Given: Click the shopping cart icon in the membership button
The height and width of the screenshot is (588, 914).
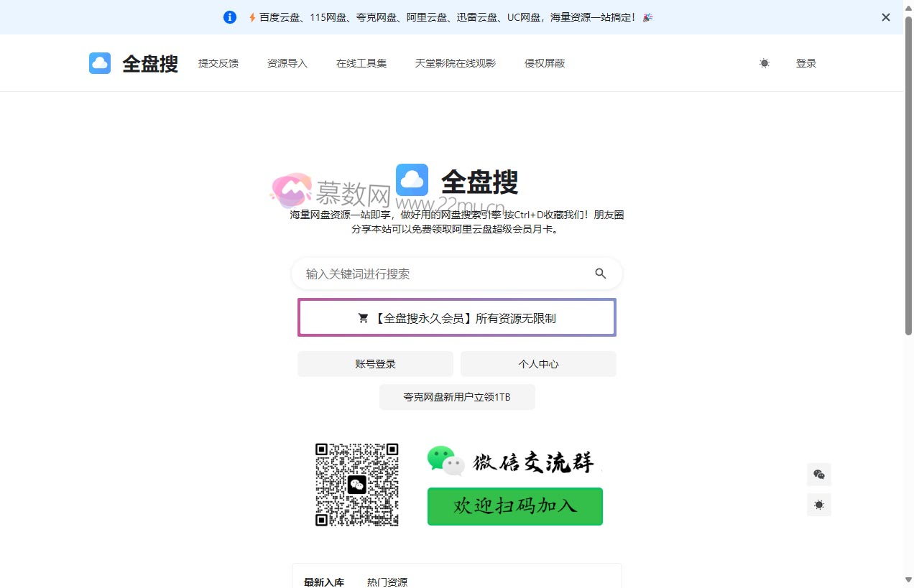Looking at the screenshot, I should (x=362, y=317).
